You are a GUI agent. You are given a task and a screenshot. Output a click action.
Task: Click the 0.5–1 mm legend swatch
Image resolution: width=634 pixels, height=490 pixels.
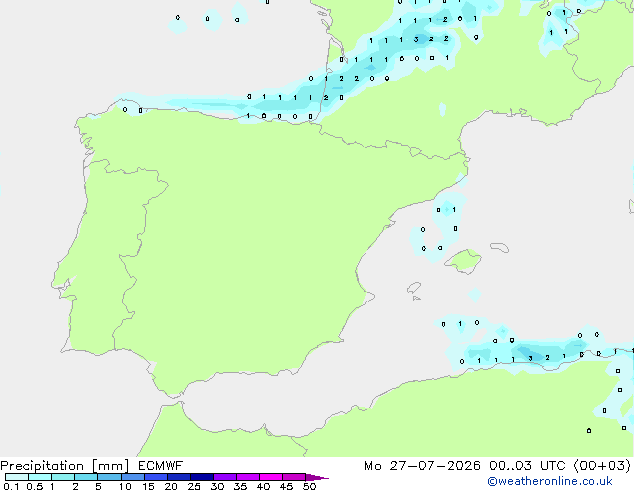pos(40,477)
